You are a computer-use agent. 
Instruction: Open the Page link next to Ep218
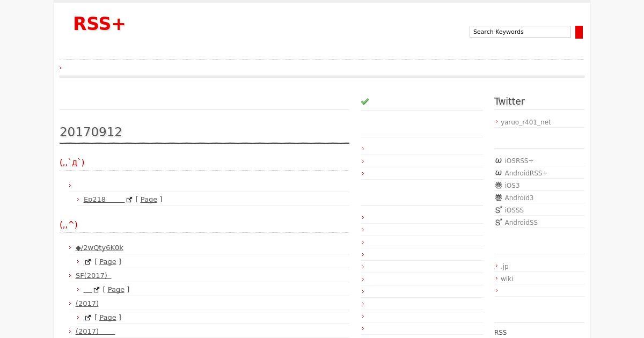click(x=149, y=200)
